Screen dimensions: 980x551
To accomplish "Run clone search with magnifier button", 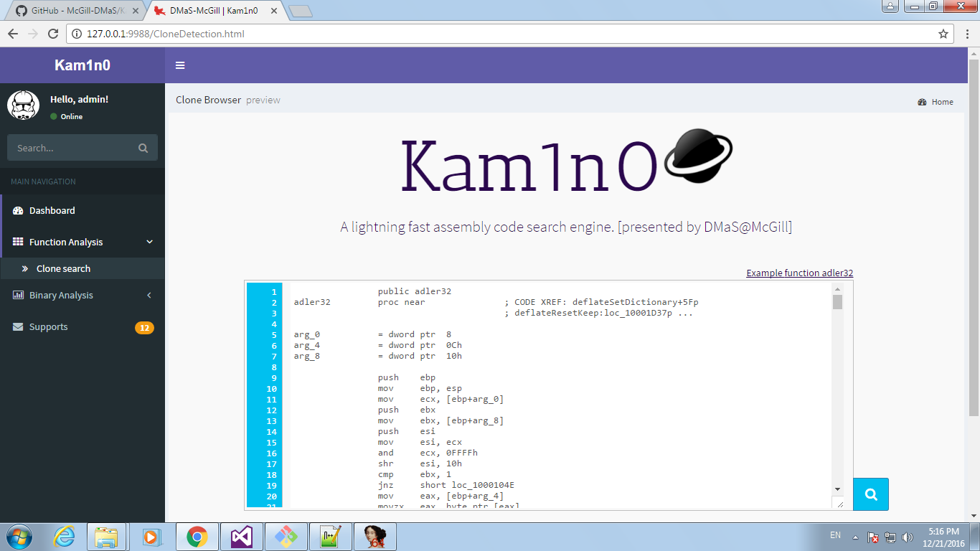I will point(871,494).
